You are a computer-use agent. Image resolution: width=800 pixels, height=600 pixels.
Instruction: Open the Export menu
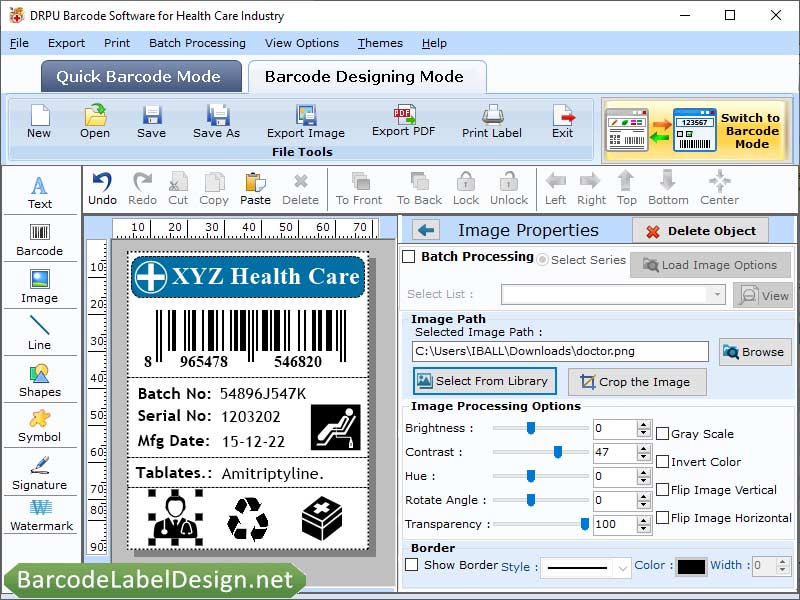point(66,43)
